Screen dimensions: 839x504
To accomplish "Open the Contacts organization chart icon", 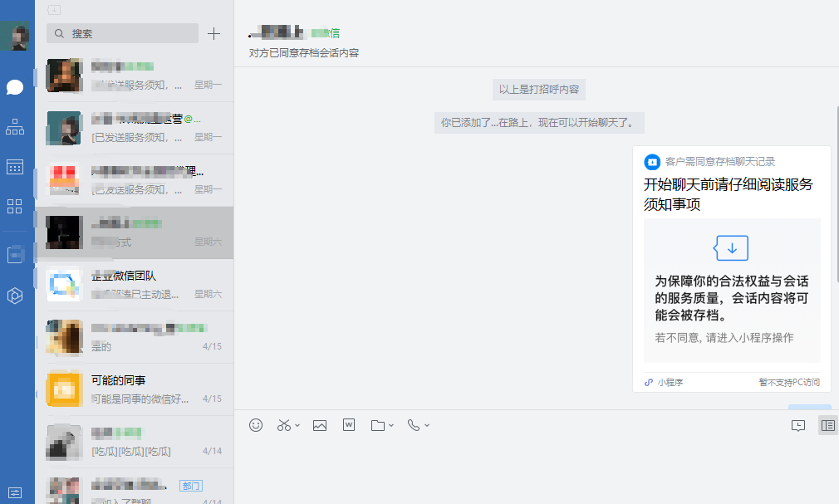I will pyautogui.click(x=15, y=127).
